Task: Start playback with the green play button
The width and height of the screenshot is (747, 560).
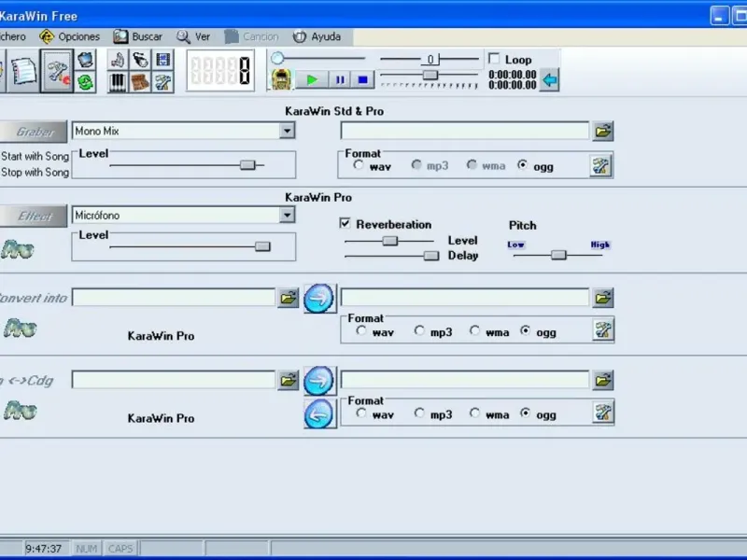Action: tap(312, 79)
